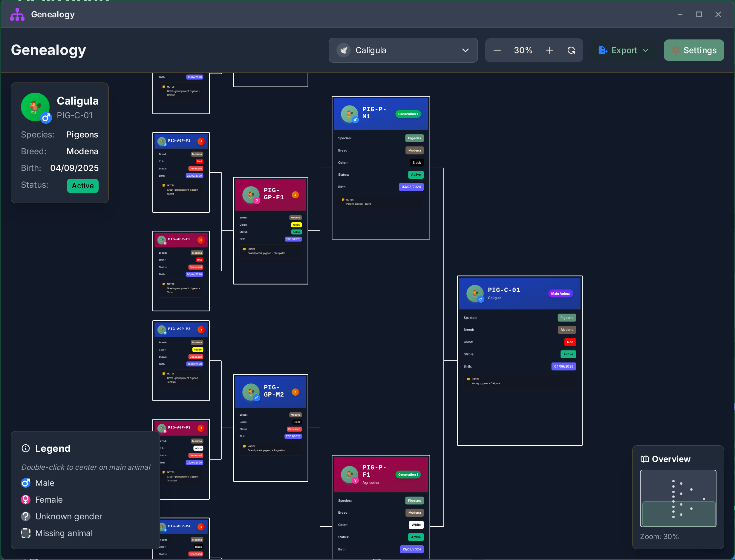Click the Overview map icon
Viewport: 735px width, 560px height.
point(645,459)
